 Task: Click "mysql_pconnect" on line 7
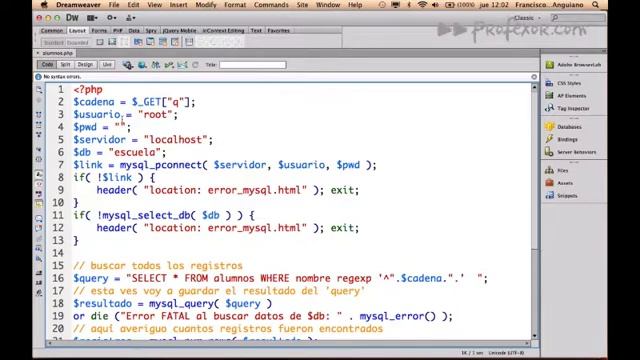(x=161, y=165)
